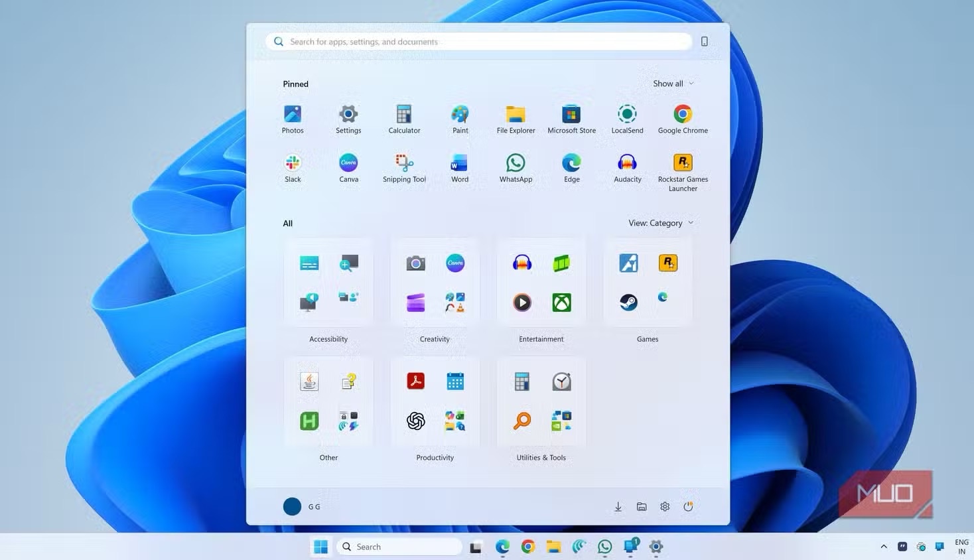Open the Downloads icon near the power button

click(x=617, y=506)
